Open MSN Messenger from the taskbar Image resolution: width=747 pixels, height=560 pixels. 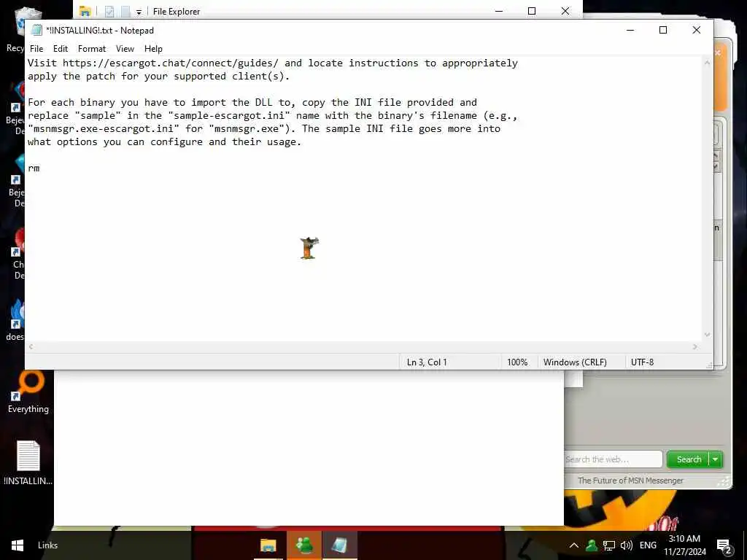click(x=304, y=545)
